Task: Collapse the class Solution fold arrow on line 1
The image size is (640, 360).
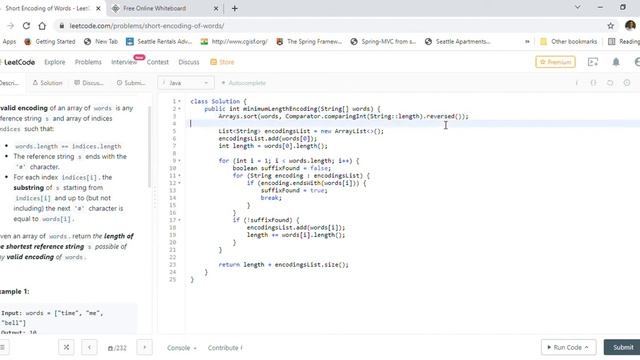Action: tap(179, 101)
